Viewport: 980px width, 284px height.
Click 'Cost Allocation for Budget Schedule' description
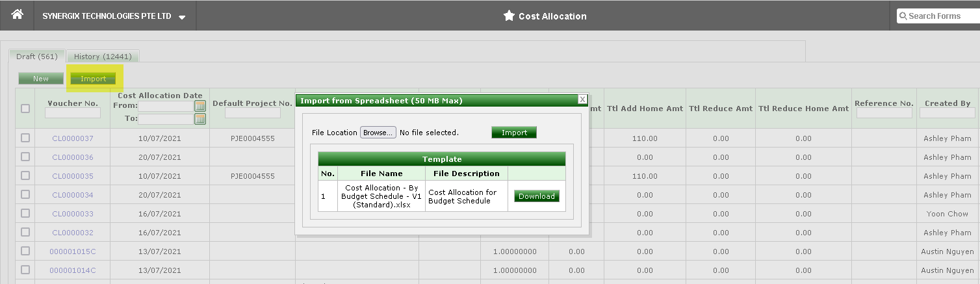click(463, 196)
